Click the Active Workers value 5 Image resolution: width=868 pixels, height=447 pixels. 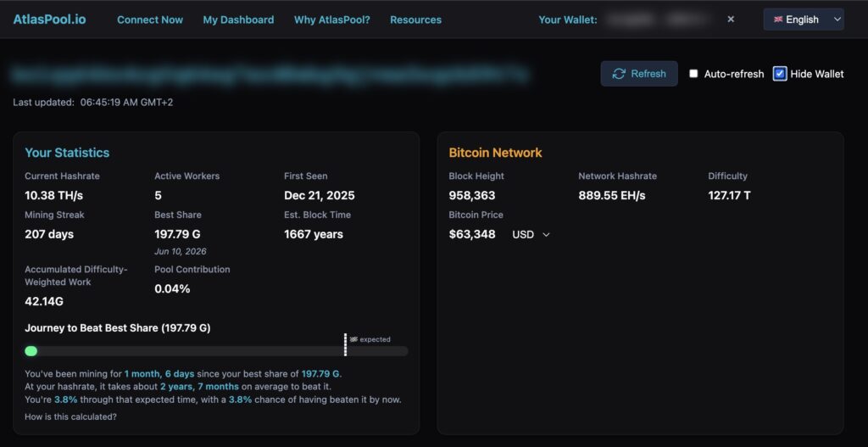tap(158, 196)
